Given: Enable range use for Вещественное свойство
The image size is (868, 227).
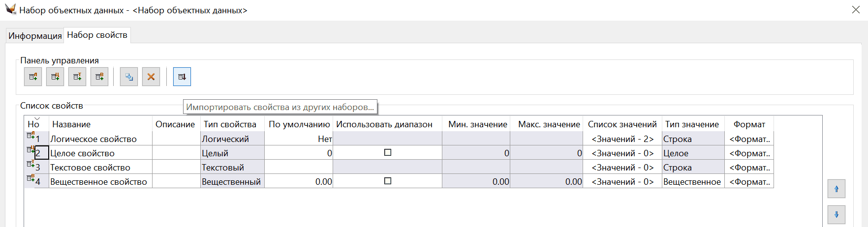Looking at the screenshot, I should pyautogui.click(x=388, y=181).
